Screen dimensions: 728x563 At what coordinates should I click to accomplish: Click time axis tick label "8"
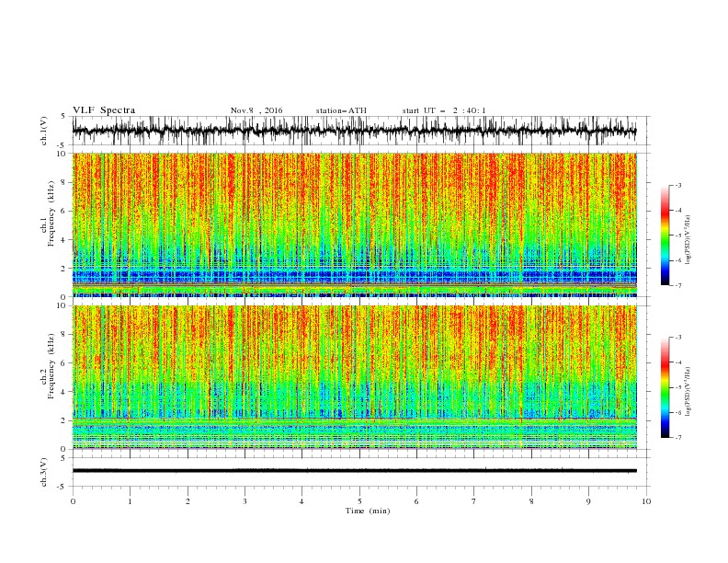tap(531, 501)
